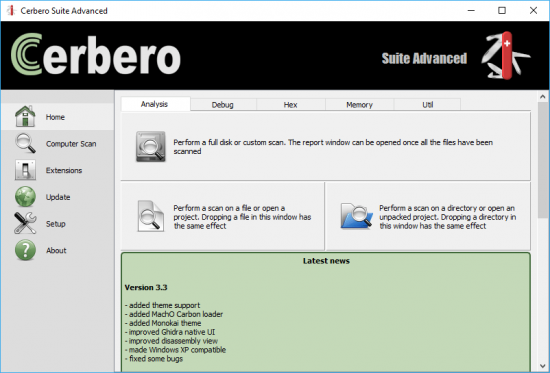
Task: Open Setup sidebar label
Action: pos(55,224)
